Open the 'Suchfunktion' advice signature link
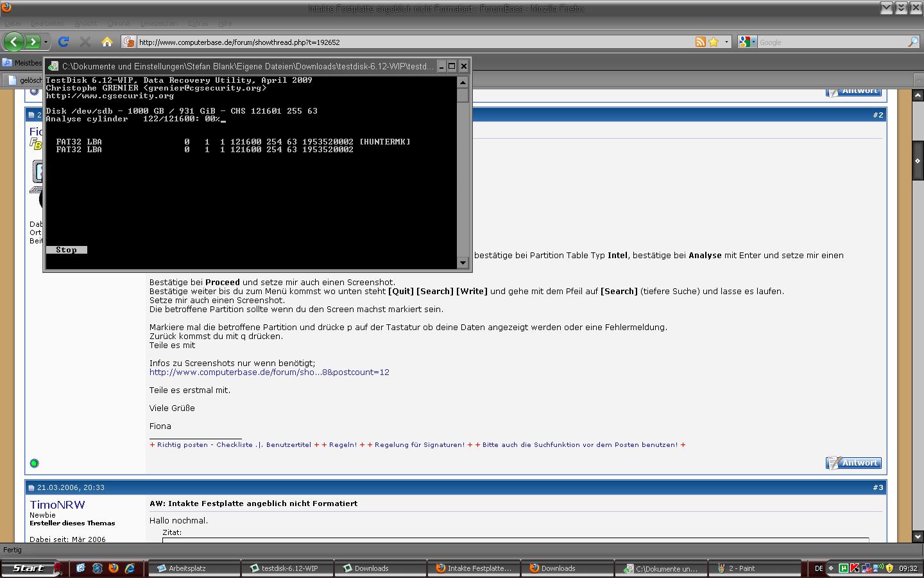The width and height of the screenshot is (924, 578). pos(580,444)
